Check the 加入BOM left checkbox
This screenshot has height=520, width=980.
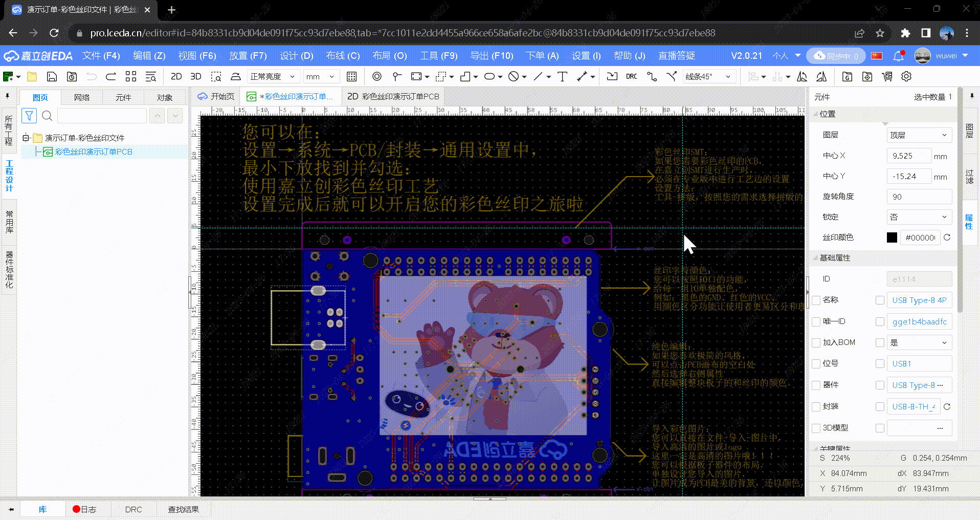tap(816, 342)
